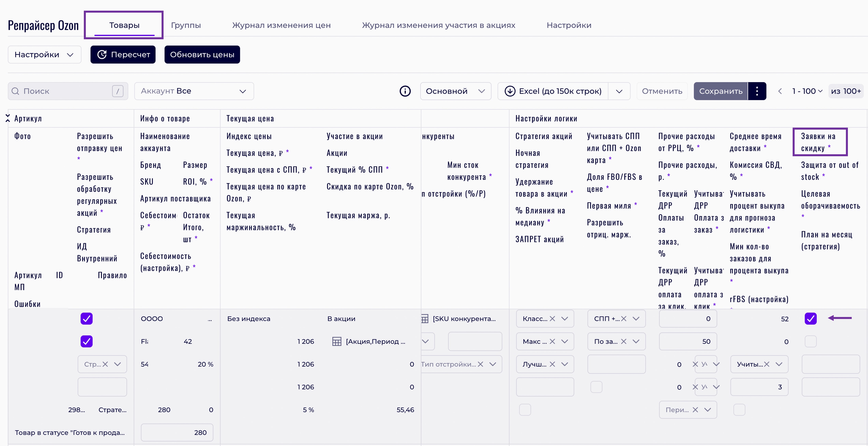The height and width of the screenshot is (446, 868).
Task: Open the three-dot menu beside Сохранить
Action: click(757, 91)
